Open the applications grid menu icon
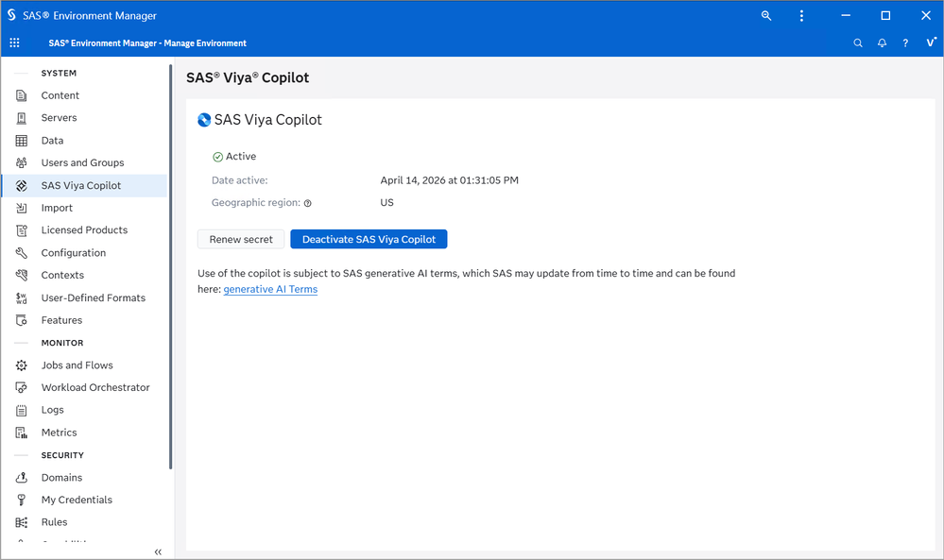The width and height of the screenshot is (944, 560). (x=14, y=42)
